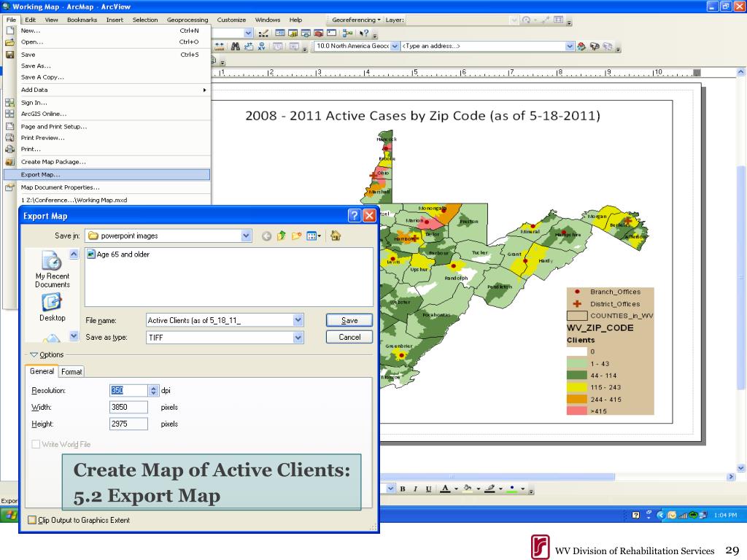The image size is (747, 560).
Task: Toggle Italic text formatting
Action: click(415, 489)
